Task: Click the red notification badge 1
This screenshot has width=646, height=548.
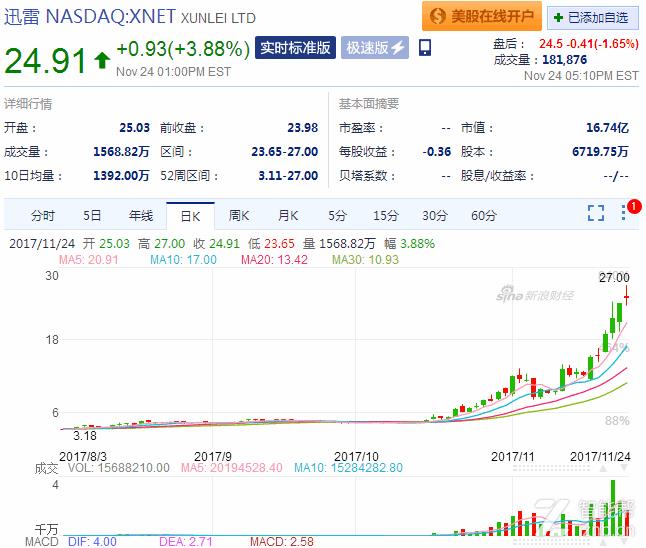Action: 634,206
